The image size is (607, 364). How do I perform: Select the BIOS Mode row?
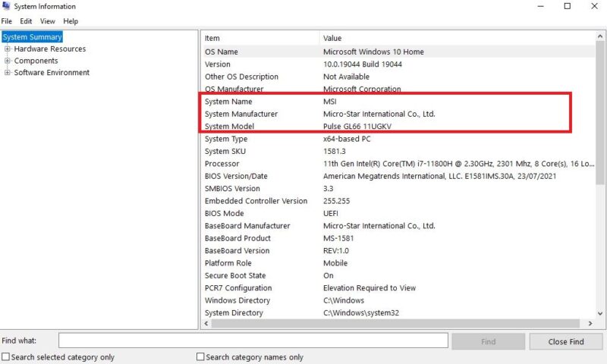[x=399, y=213]
